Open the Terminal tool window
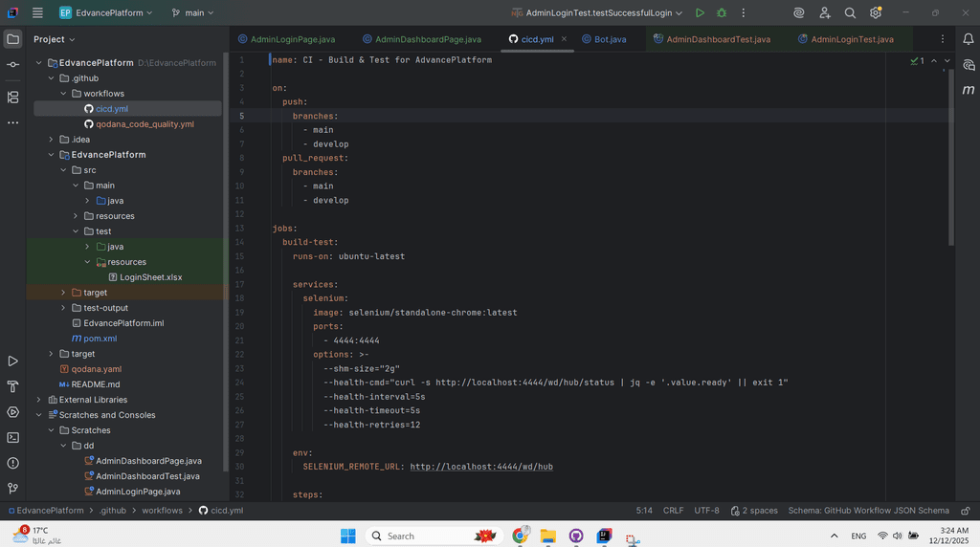This screenshot has width=980, height=547. point(12,437)
